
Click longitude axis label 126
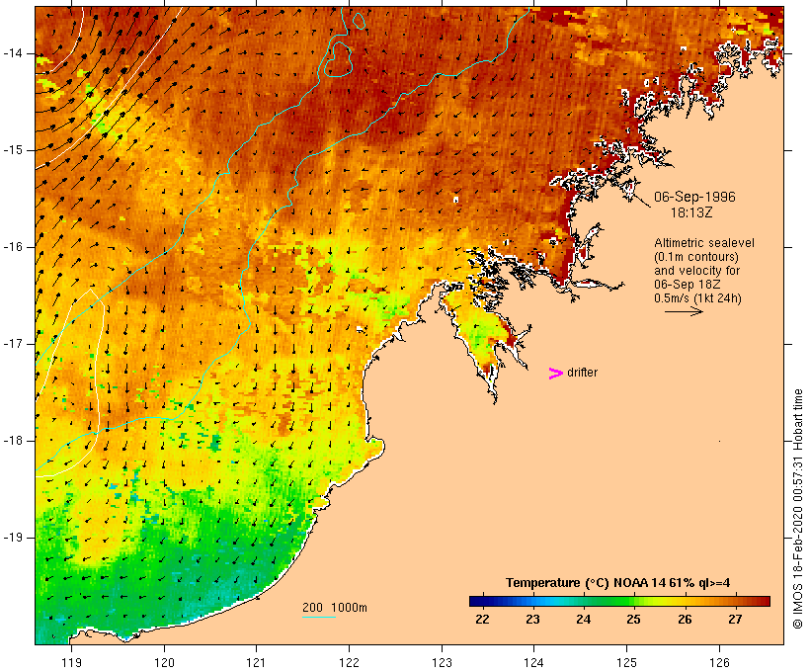tap(719, 662)
